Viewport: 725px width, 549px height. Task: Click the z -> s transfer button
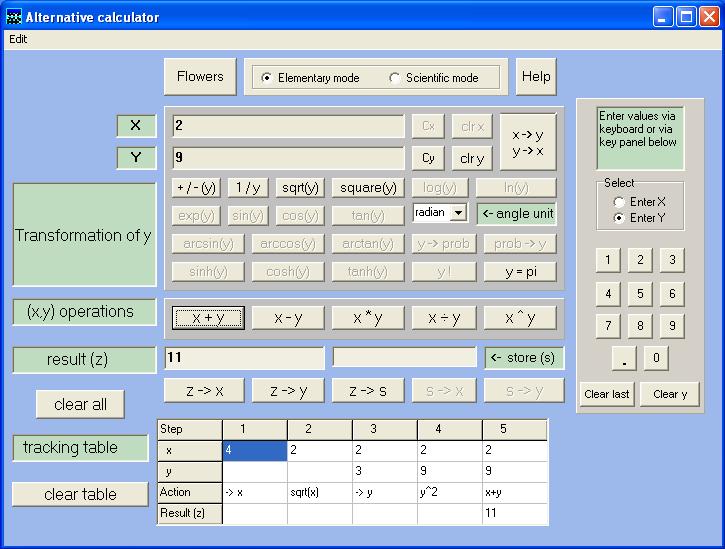[368, 391]
